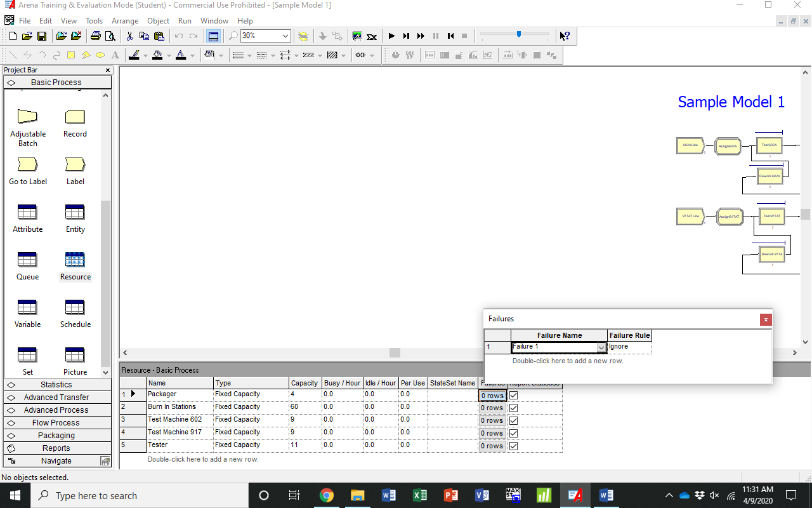Select the Polygon drawing tool
Viewport: 812px width, 508px height.
click(86, 55)
